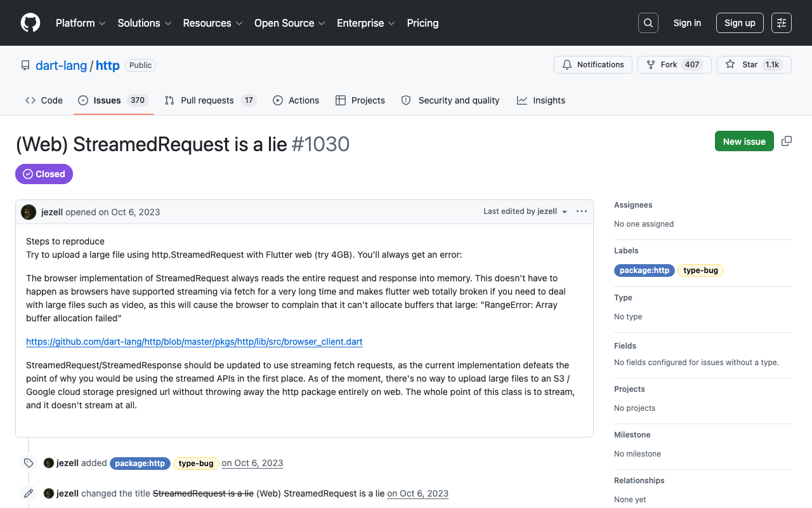Open the browser_client.dart link
This screenshot has width=812, height=508.
tap(194, 342)
